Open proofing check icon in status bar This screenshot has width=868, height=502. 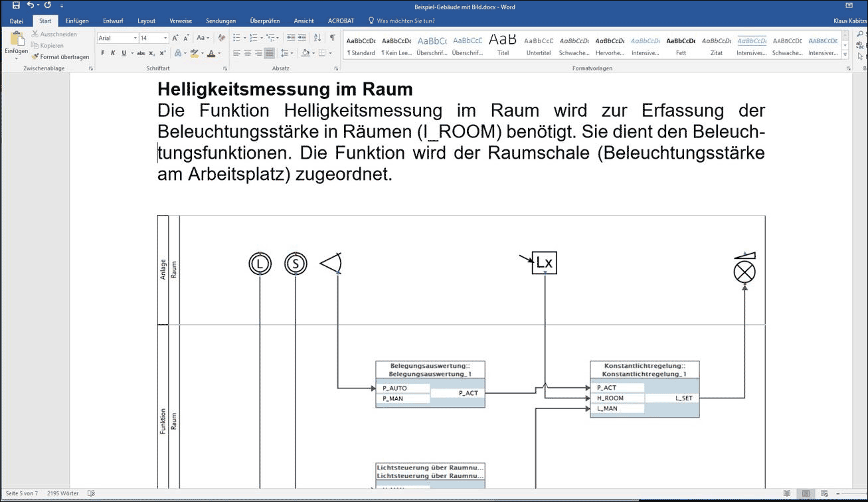coord(92,494)
